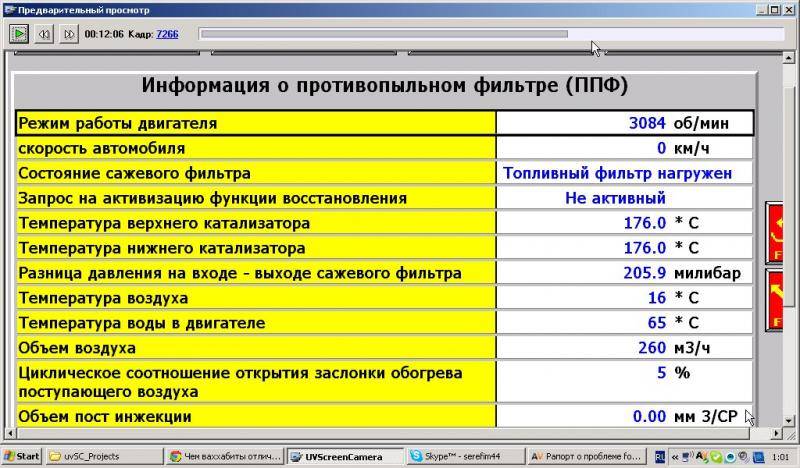Click the horizontal scrollbar right arrow
The height and width of the screenshot is (468, 800).
click(776, 433)
